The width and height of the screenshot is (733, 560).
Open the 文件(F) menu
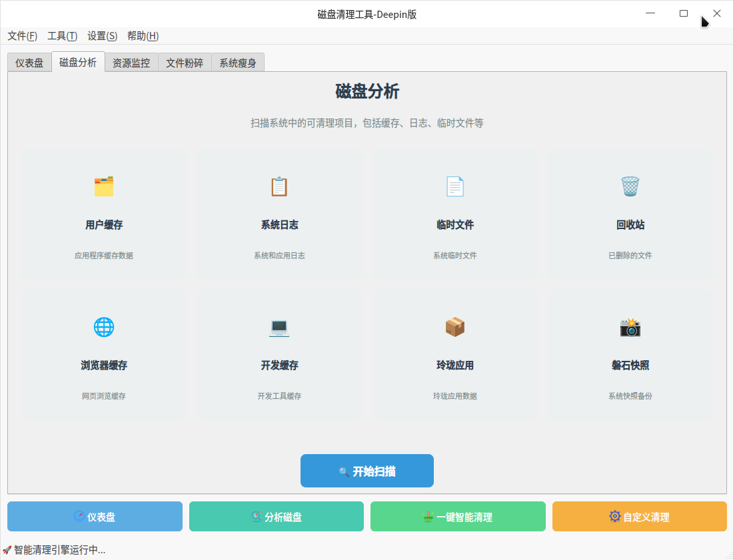tap(23, 36)
